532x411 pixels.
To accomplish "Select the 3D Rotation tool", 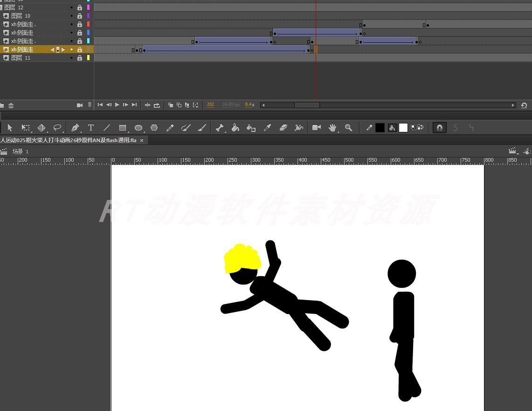I will coord(41,128).
